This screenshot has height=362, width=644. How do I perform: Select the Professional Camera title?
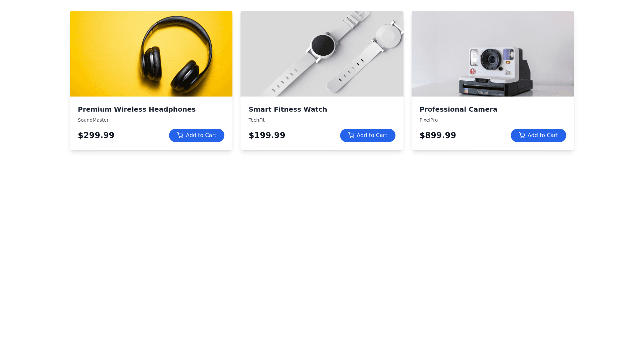point(458,109)
